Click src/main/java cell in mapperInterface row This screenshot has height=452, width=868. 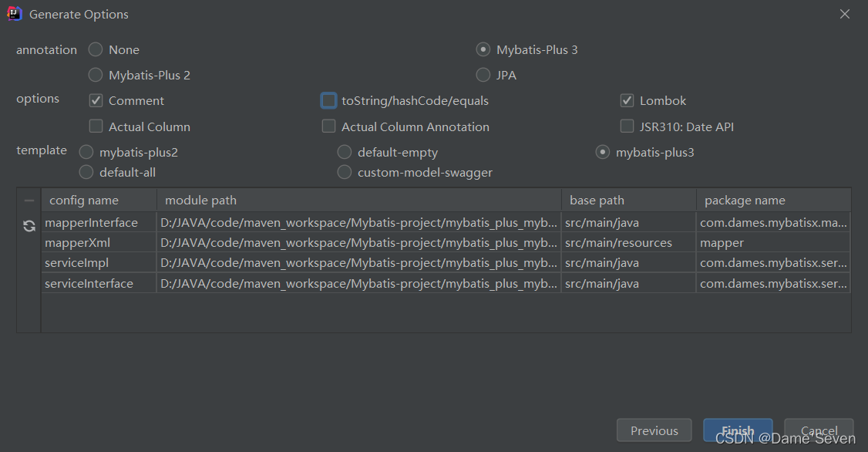click(x=629, y=223)
